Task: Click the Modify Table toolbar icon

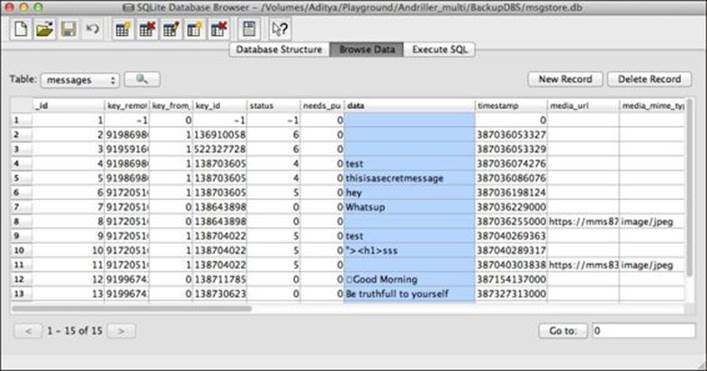Action: (x=171, y=30)
